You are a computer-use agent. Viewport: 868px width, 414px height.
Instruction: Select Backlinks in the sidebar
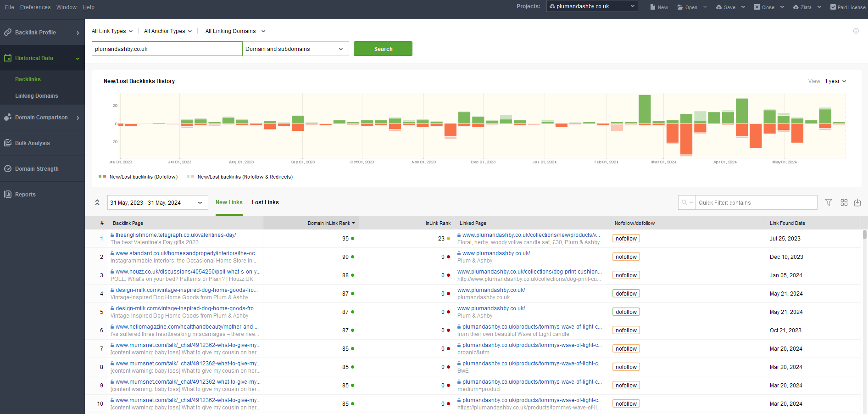[x=28, y=79]
